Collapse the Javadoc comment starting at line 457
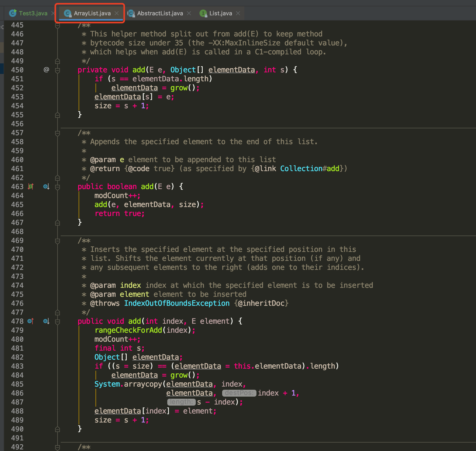Viewport: 476px width, 451px height. pos(58,133)
